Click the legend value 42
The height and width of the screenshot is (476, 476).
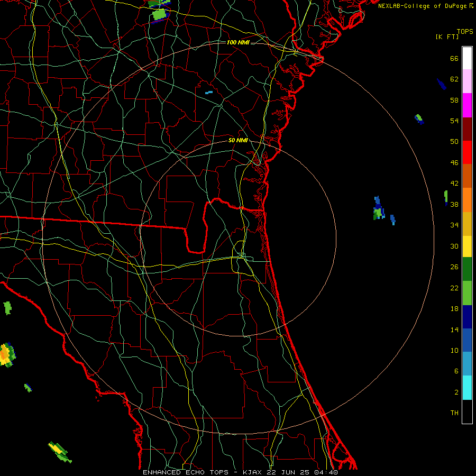pos(454,184)
